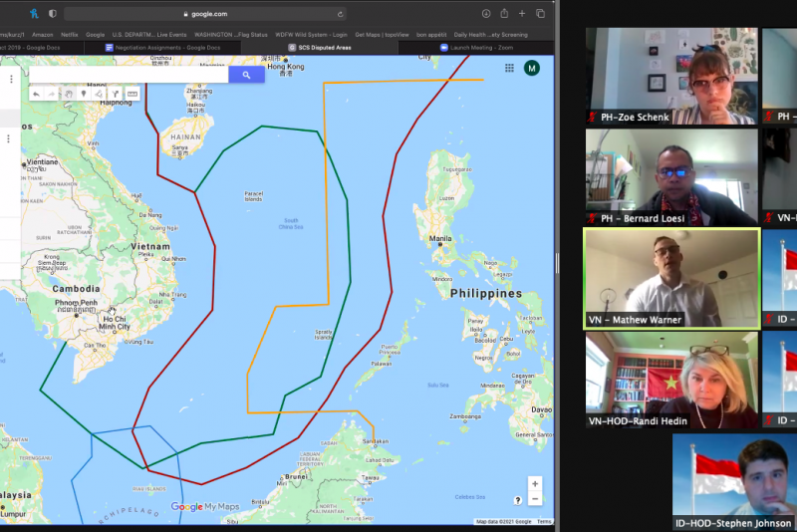Click the Hong Kong label on map

coord(285,67)
